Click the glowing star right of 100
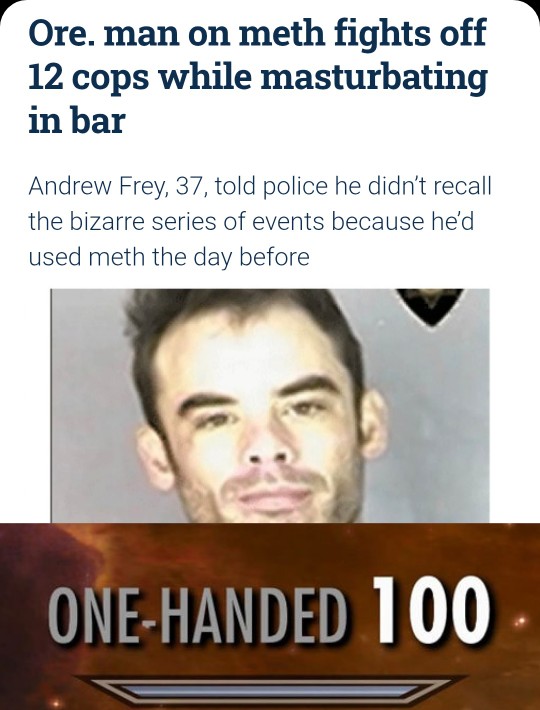This screenshot has height=710, width=540. 521,619
